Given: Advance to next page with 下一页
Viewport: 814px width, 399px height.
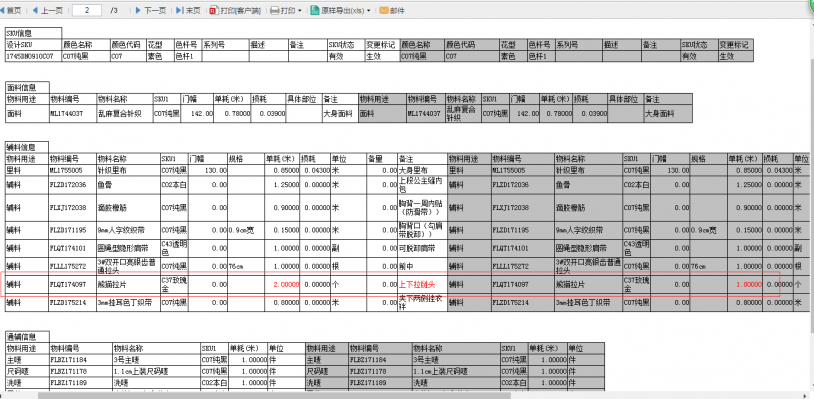Looking at the screenshot, I should [151, 10].
